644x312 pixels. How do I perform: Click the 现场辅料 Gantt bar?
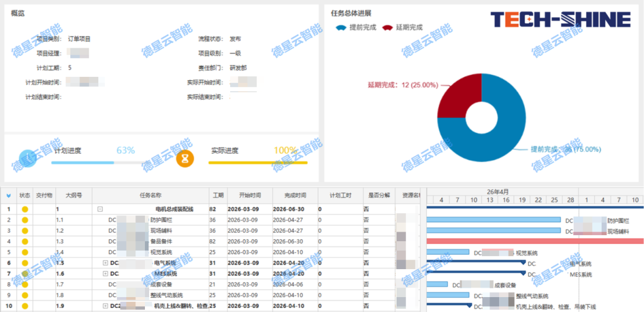[x=494, y=231]
